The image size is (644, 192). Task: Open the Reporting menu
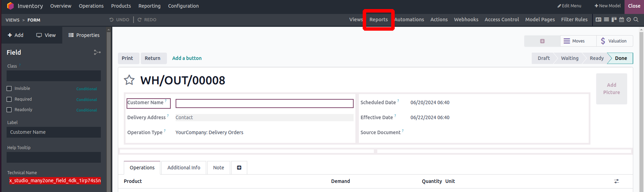pyautogui.click(x=150, y=6)
